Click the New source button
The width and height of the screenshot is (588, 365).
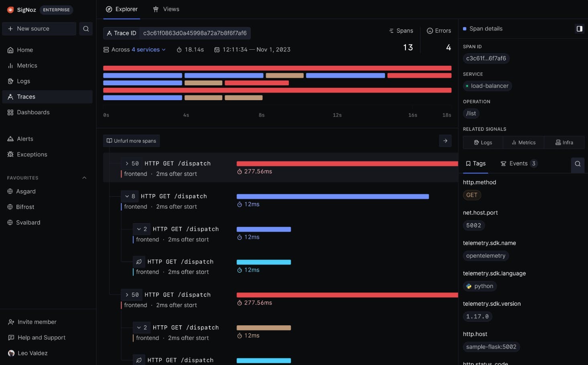[39, 29]
